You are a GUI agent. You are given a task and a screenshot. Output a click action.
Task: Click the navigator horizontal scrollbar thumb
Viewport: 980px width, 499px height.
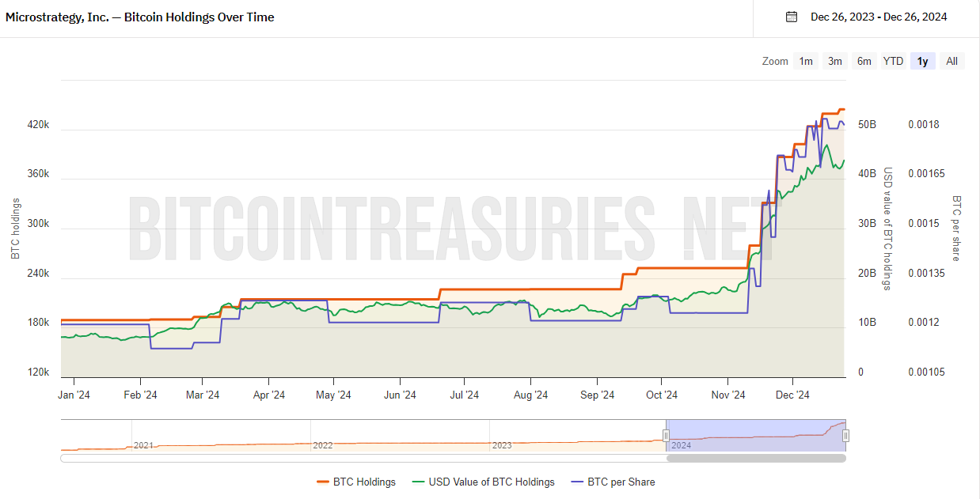tap(756, 458)
